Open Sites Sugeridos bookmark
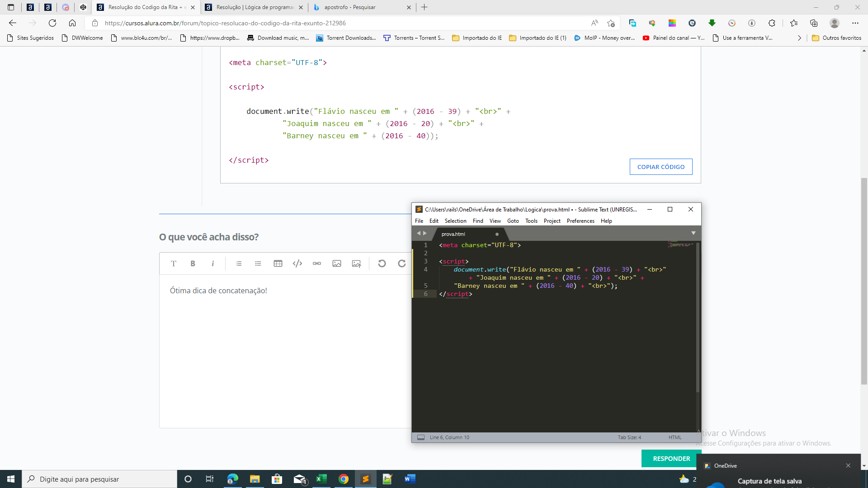 [x=30, y=38]
